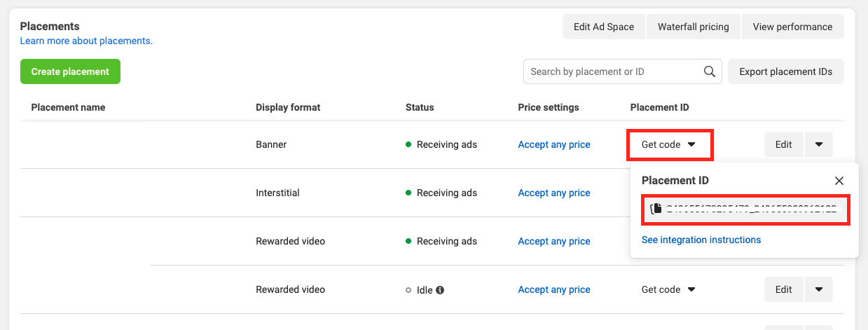Open Banner row Get code dropdown

pos(668,145)
